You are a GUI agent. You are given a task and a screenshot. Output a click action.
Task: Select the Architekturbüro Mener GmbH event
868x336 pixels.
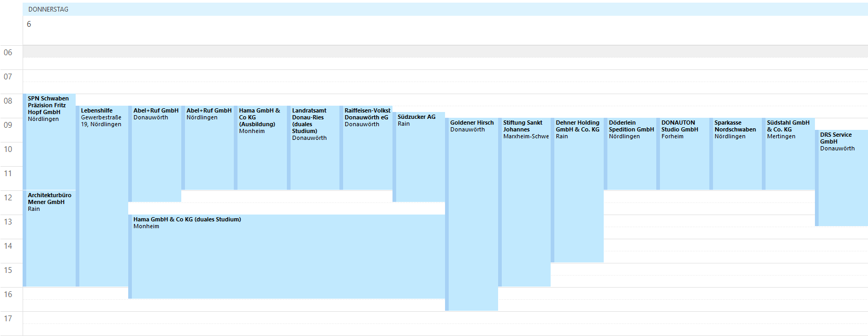pyautogui.click(x=49, y=238)
